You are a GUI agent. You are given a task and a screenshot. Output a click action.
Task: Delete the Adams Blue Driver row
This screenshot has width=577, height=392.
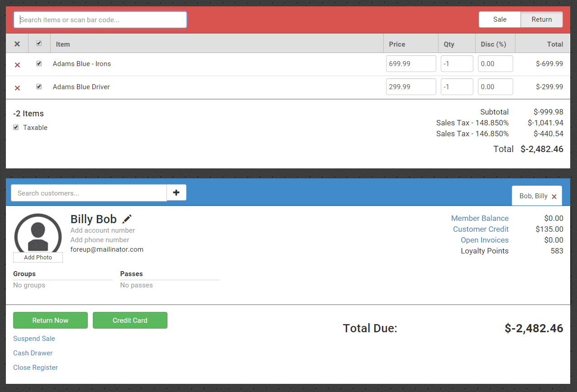pyautogui.click(x=17, y=88)
